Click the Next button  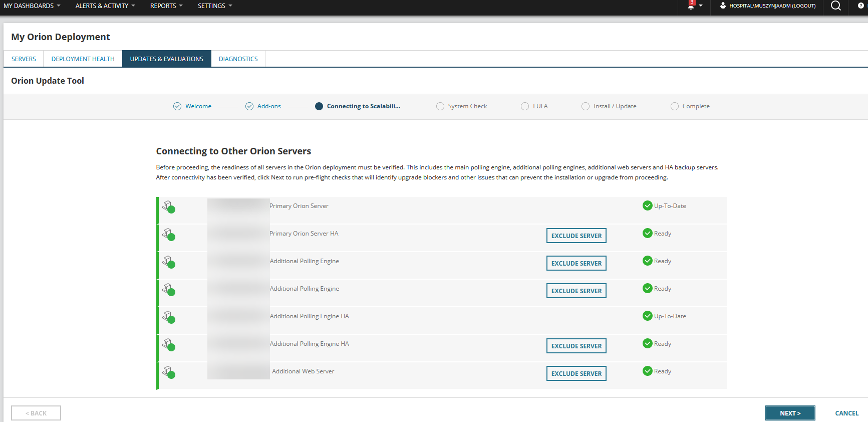[790, 413]
